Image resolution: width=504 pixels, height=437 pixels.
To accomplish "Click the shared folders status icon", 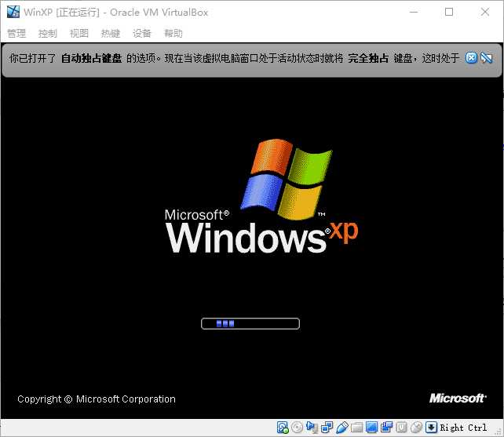I will (x=356, y=428).
